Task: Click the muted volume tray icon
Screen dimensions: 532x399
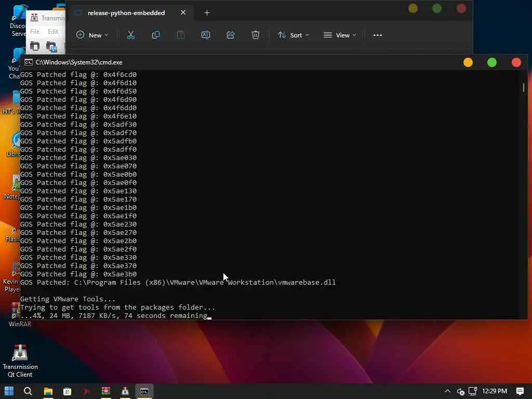Action: tap(460, 392)
